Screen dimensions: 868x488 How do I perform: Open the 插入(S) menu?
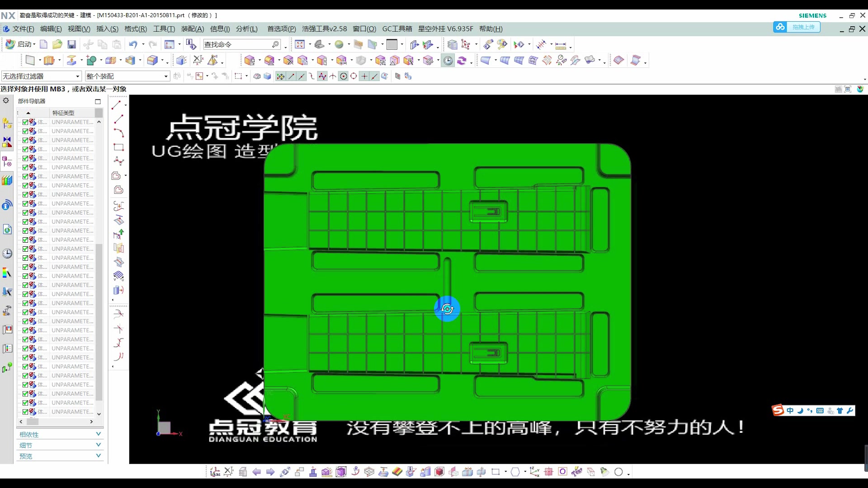(x=107, y=28)
